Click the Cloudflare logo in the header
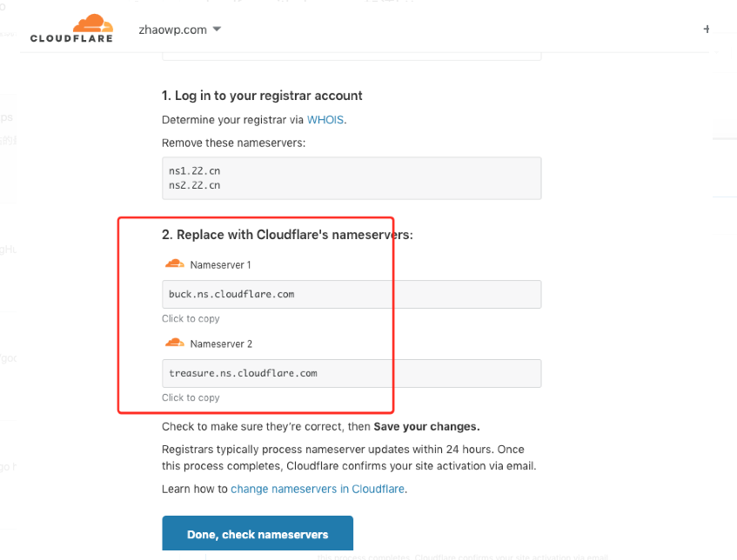Image resolution: width=737 pixels, height=560 pixels. (71, 28)
